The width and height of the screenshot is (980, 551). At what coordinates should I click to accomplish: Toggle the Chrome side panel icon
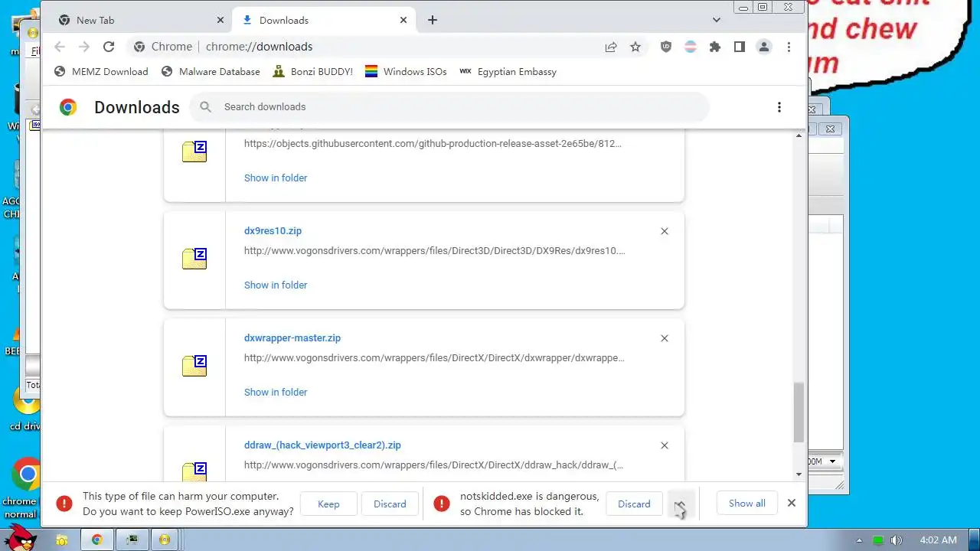[739, 47]
